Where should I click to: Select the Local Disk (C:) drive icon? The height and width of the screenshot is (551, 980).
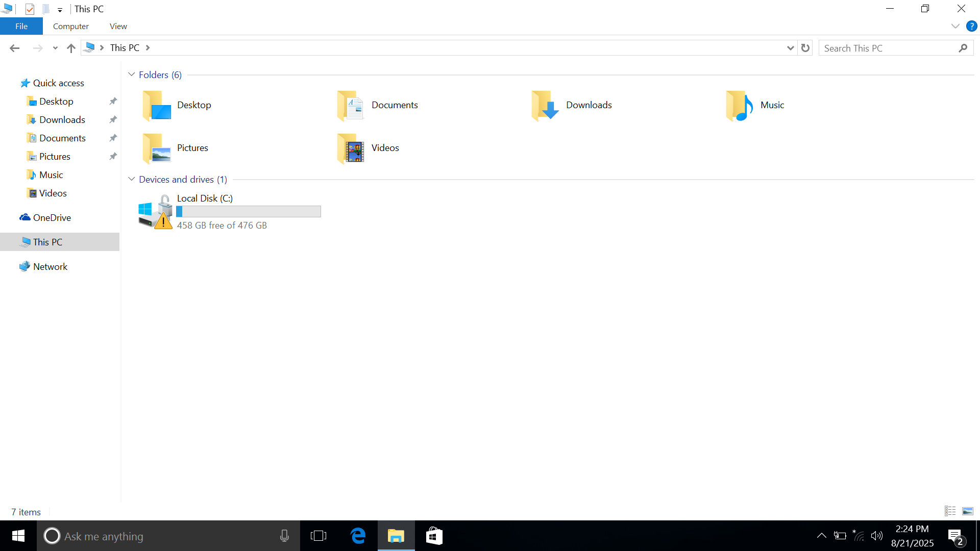[x=156, y=212]
